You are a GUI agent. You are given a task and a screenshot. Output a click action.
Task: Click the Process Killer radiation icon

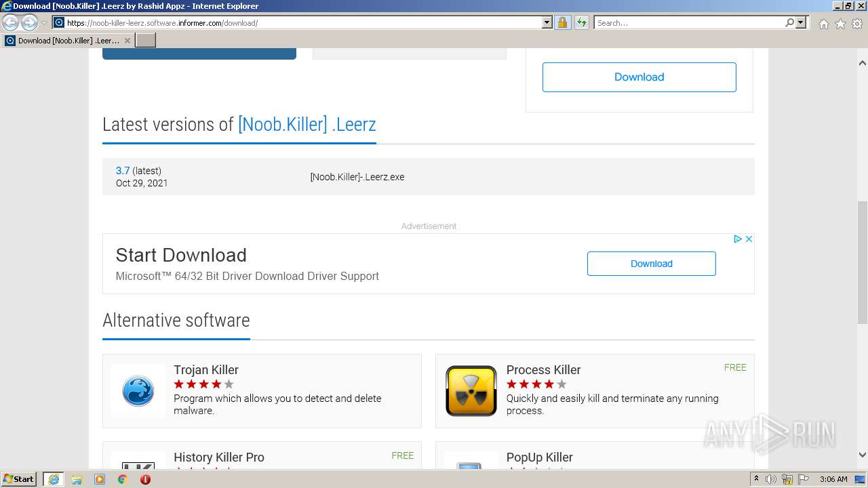pos(471,391)
